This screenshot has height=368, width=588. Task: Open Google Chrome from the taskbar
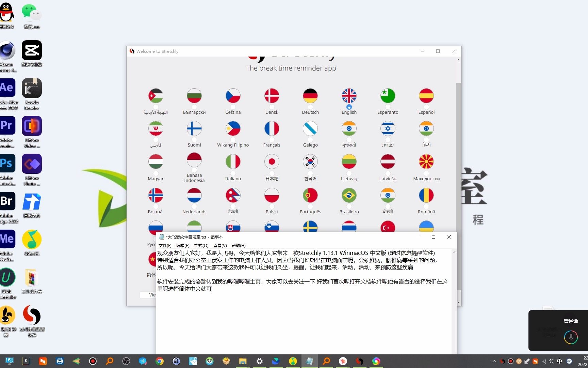pos(160,361)
